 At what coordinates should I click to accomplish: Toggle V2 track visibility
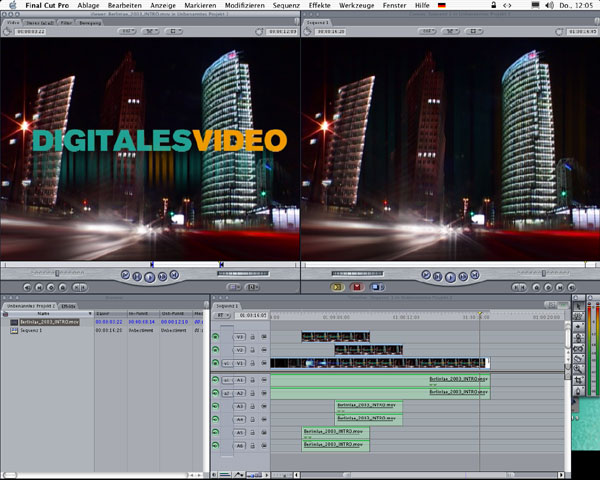[215, 350]
